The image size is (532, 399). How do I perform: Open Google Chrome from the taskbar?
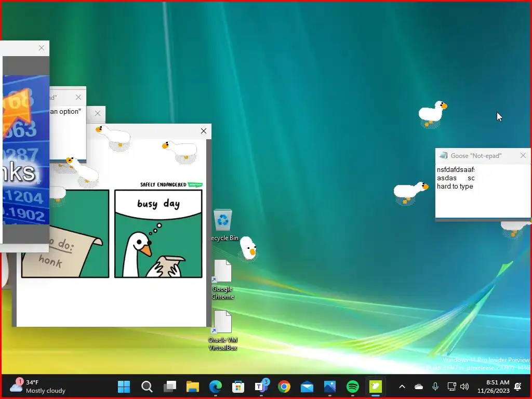[x=284, y=387]
